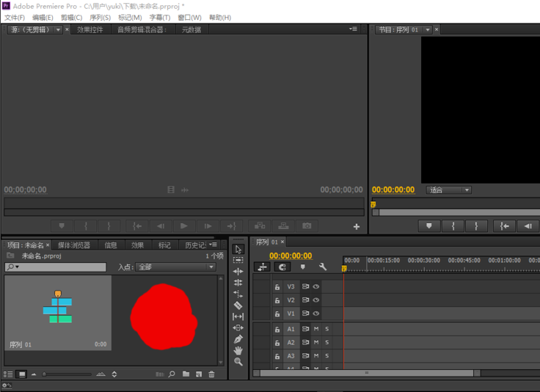The width and height of the screenshot is (540, 392).
Task: Toggle the lock on track V3
Action: click(277, 287)
